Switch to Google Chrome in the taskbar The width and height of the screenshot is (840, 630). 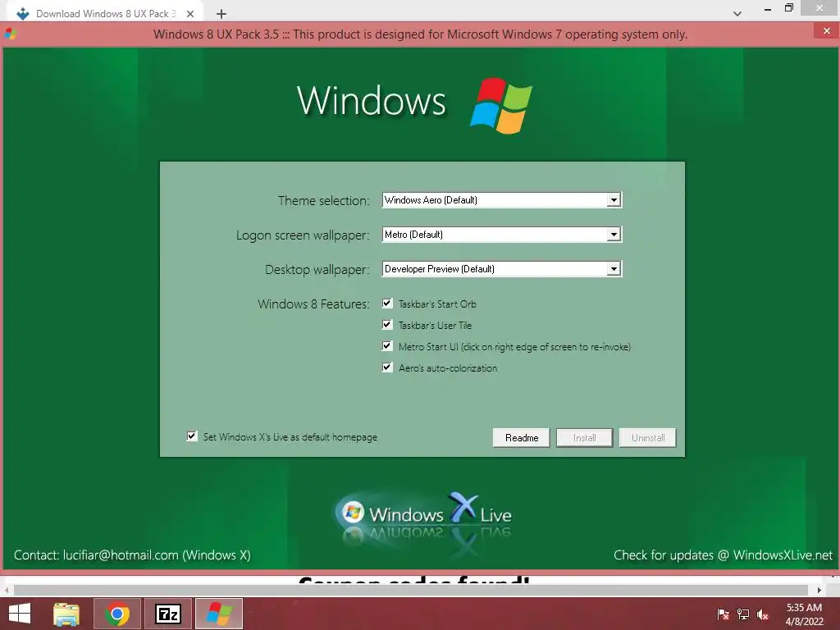116,614
